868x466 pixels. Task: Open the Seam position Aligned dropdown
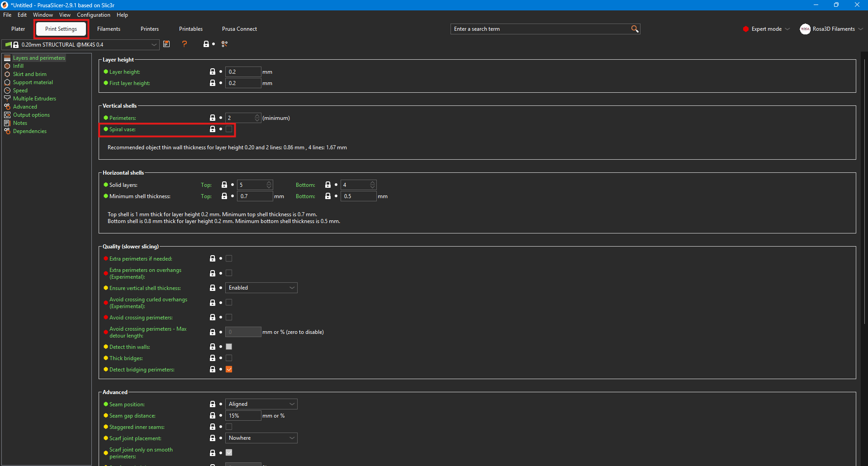(261, 404)
